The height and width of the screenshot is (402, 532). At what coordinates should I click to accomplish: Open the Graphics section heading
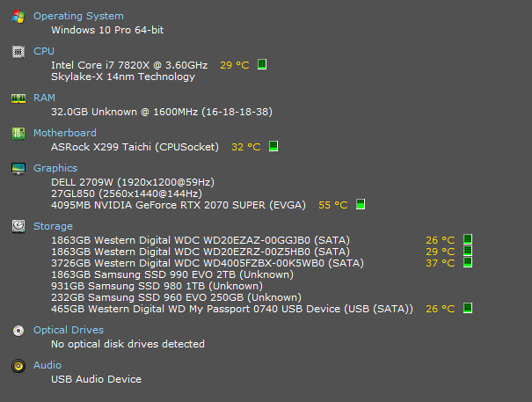point(55,168)
